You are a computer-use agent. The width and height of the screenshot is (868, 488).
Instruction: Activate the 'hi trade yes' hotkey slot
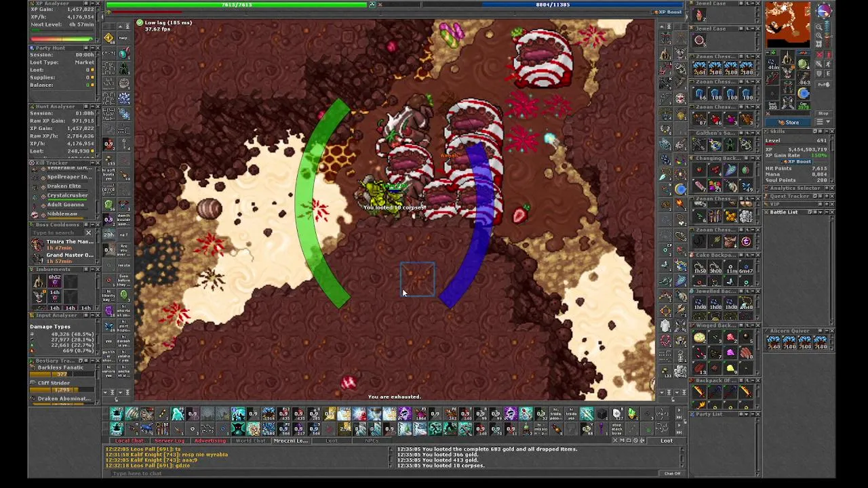(x=572, y=413)
